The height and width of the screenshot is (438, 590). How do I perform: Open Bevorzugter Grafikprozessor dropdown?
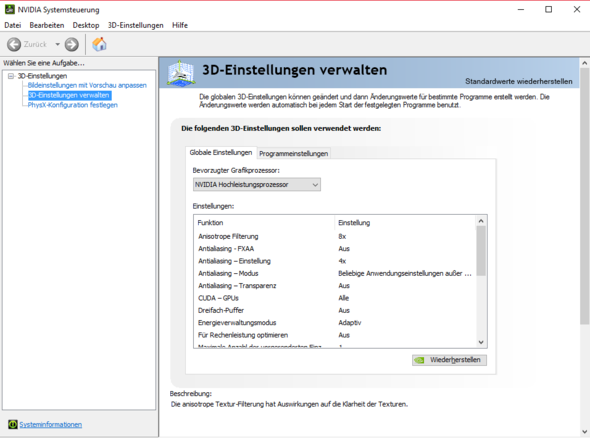pos(257,184)
